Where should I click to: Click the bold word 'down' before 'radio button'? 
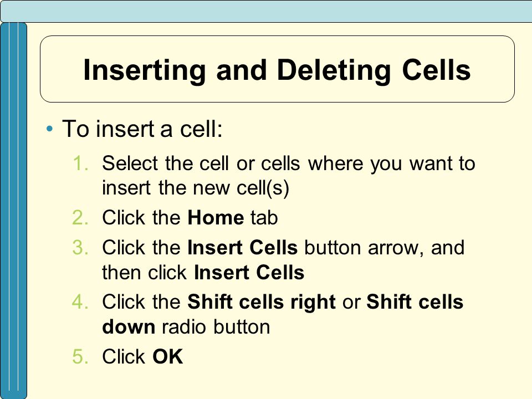click(x=129, y=327)
